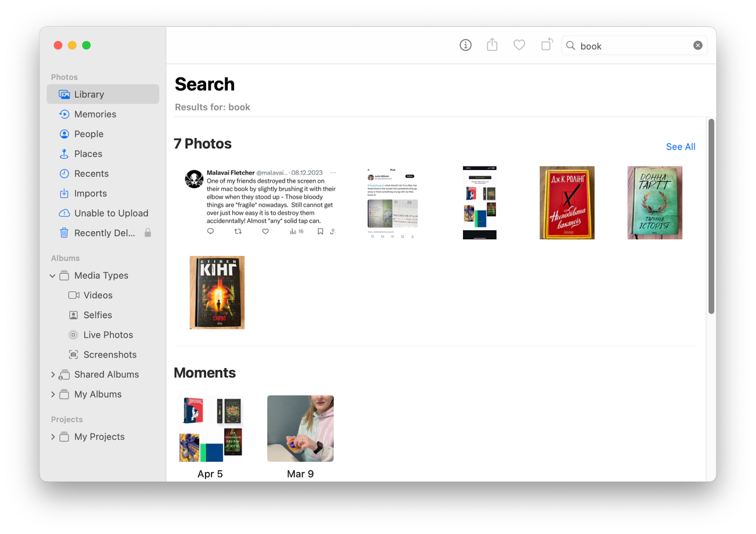Click See All to show all photo results
The width and height of the screenshot is (756, 534).
680,146
